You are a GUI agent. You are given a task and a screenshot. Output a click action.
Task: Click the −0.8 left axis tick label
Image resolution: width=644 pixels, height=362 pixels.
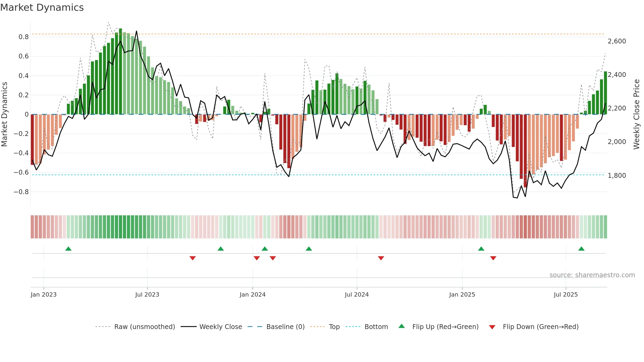(21, 192)
